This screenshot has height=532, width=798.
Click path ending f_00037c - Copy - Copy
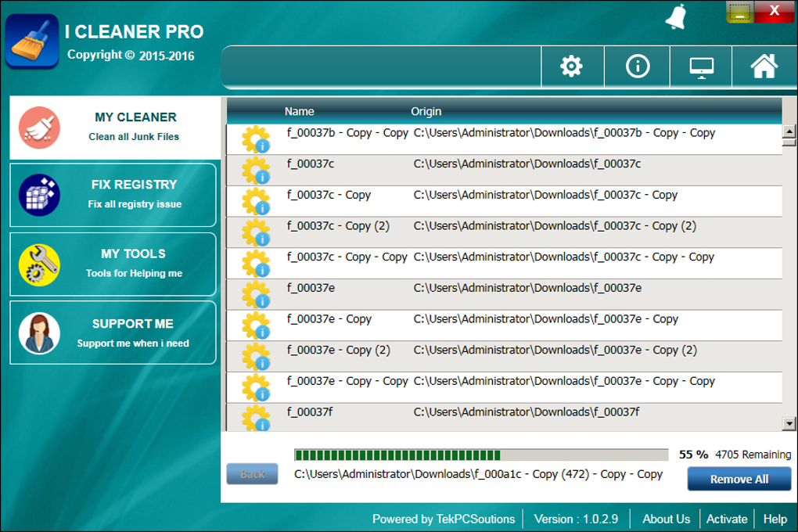coord(564,257)
